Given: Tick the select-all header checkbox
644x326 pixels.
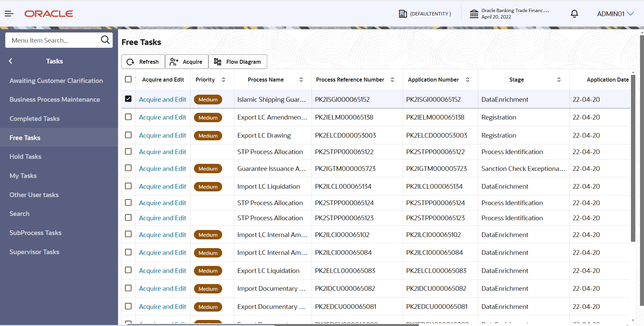Looking at the screenshot, I should click(128, 79).
